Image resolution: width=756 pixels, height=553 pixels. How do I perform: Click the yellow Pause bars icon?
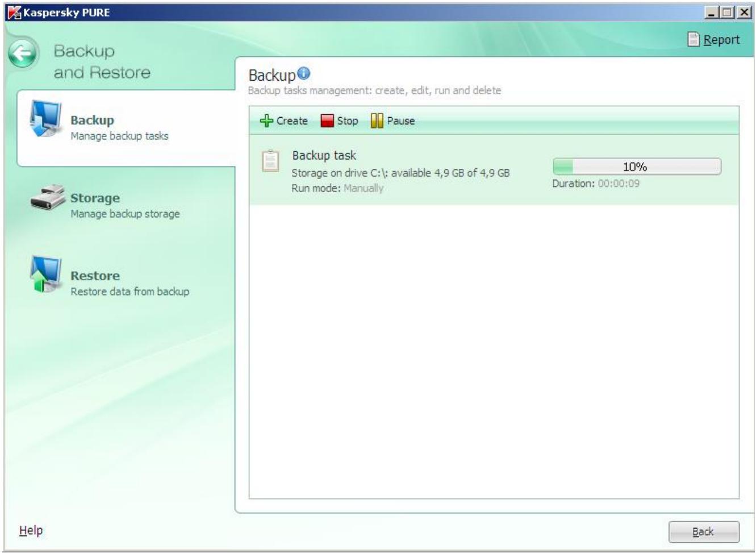point(377,120)
